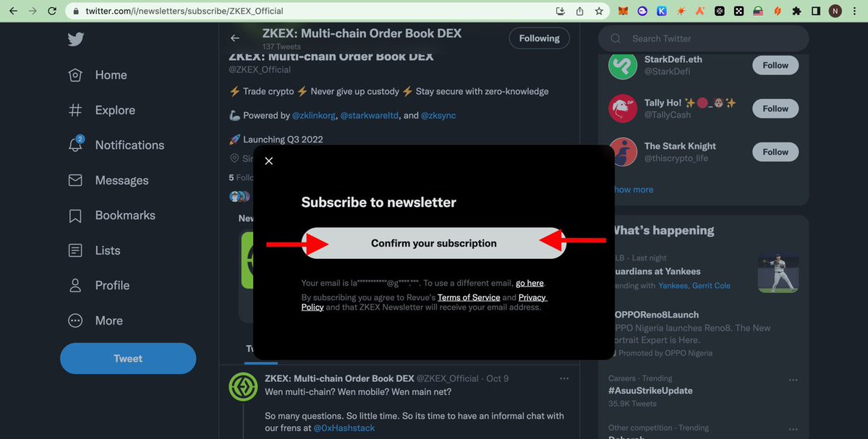Click the browser back arrow
The height and width of the screenshot is (439, 868).
pos(14,11)
